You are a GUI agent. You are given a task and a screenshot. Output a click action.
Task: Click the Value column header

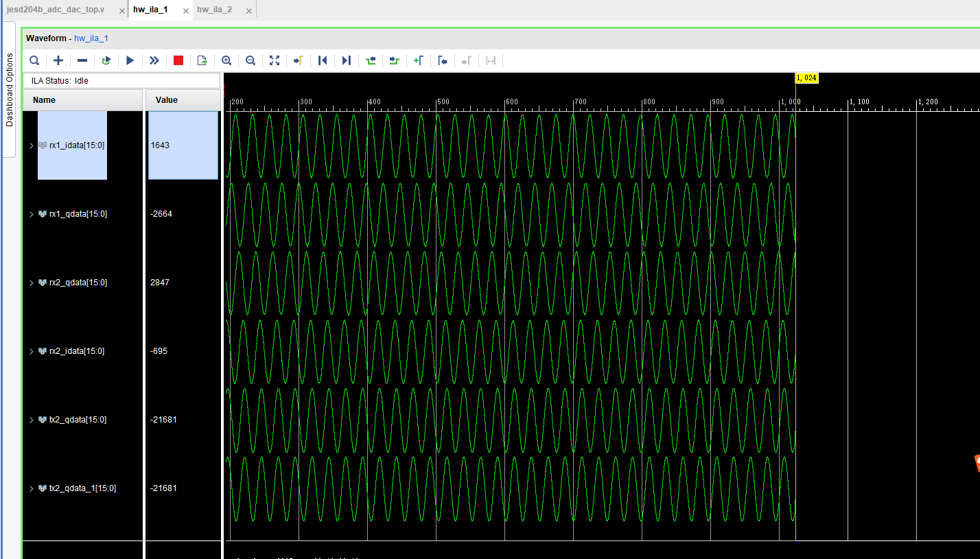183,100
